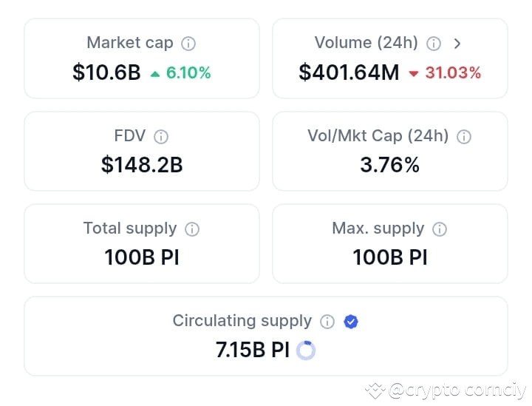Expand Volume (24h) details chevron
Screen dimensions: 532x406
click(457, 44)
